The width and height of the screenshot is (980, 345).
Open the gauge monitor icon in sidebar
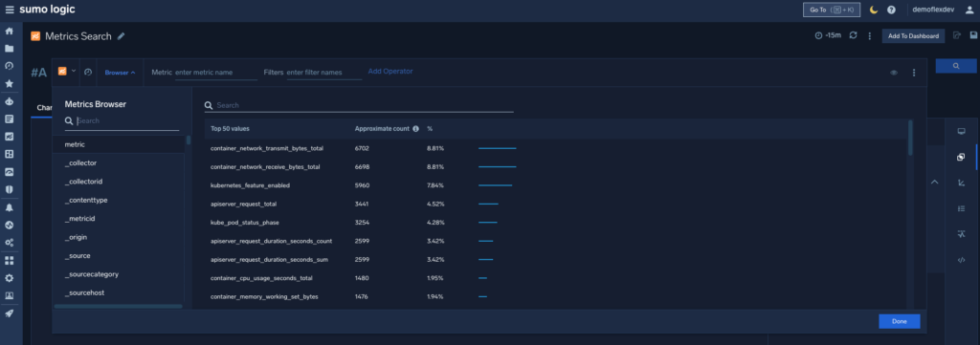(x=10, y=172)
